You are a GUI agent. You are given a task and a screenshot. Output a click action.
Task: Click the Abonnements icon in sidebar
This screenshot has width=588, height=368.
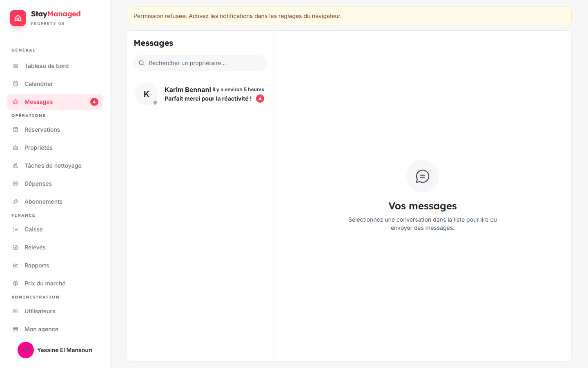pos(16,202)
